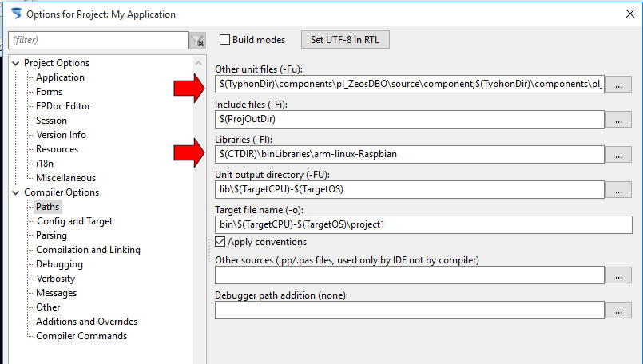Collapse the Compiler Options tree node
The width and height of the screenshot is (643, 364).
(x=16, y=192)
